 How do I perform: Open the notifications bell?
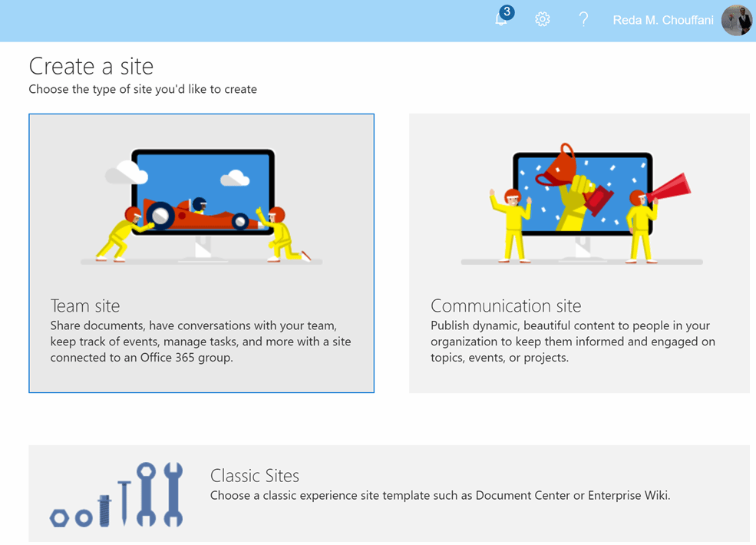point(500,21)
